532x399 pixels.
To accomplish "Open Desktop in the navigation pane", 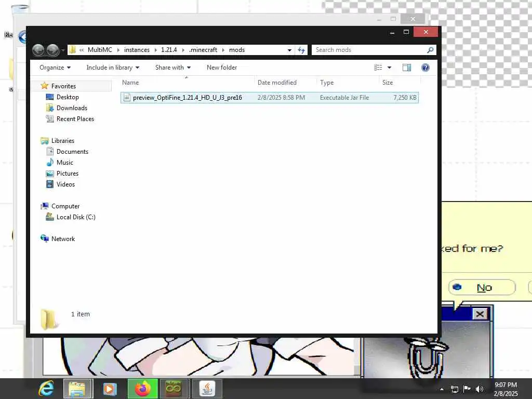I will [68, 97].
